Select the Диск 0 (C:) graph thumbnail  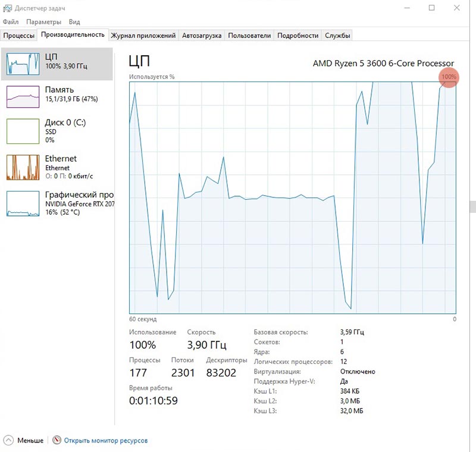(x=23, y=131)
